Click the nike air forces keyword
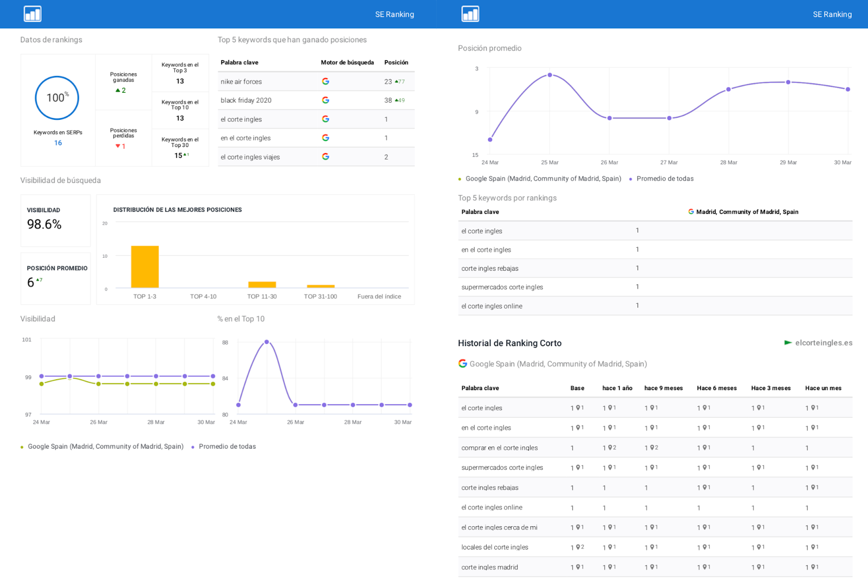 pos(241,82)
